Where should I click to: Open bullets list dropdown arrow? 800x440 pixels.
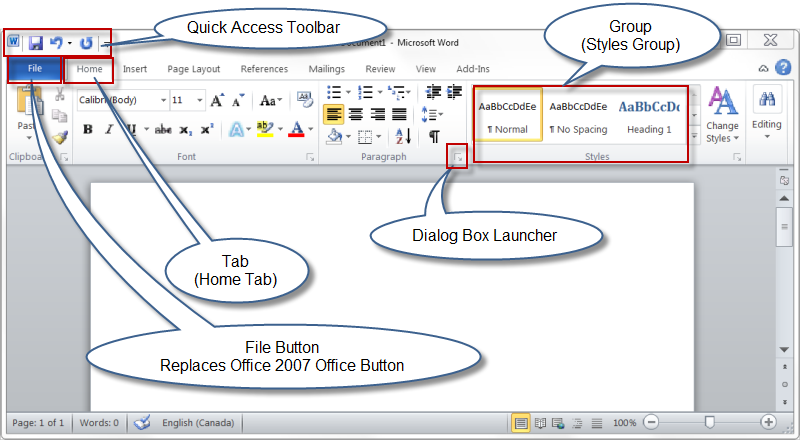pos(348,92)
